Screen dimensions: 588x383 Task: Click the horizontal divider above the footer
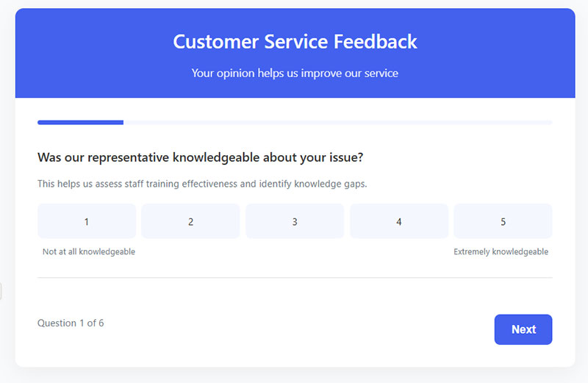tap(295, 278)
